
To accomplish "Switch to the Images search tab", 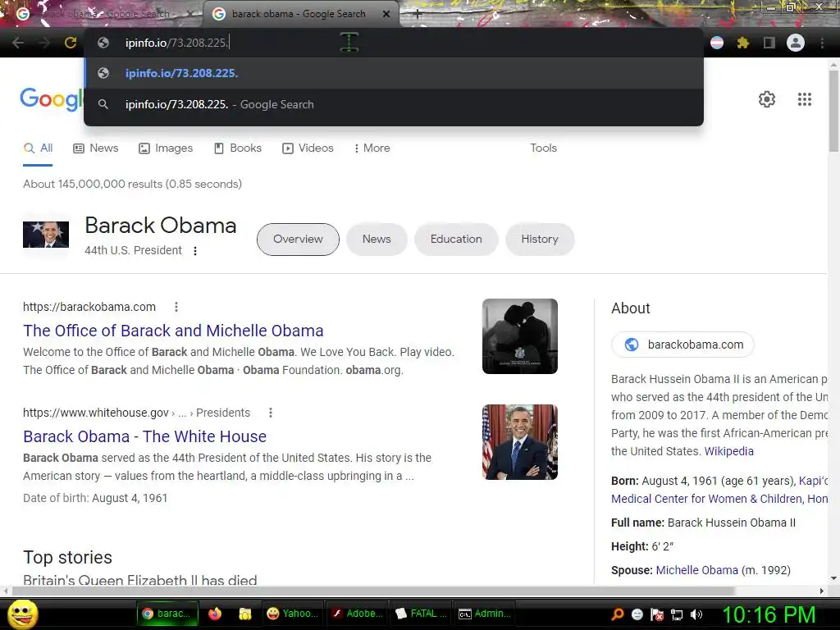I will pyautogui.click(x=166, y=148).
